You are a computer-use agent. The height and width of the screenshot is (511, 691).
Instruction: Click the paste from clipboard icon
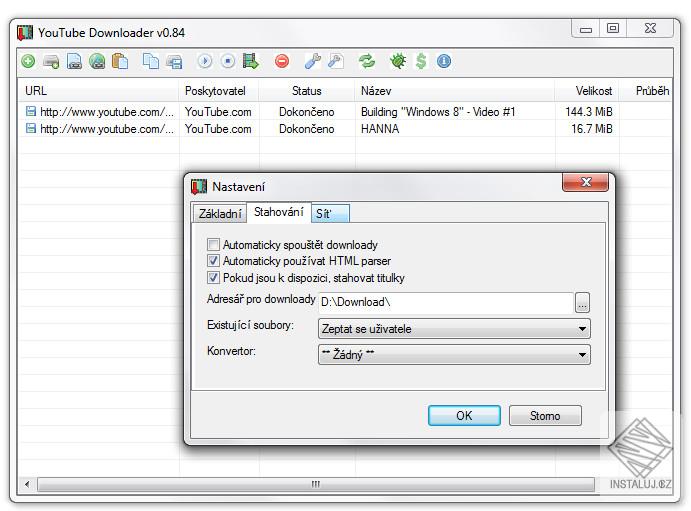(x=120, y=61)
